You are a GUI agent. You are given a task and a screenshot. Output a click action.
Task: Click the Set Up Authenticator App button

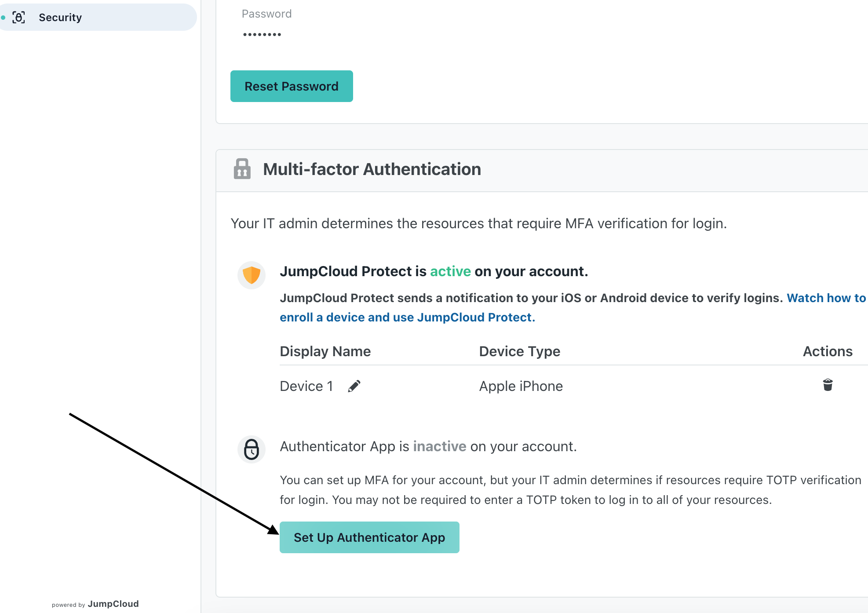[x=369, y=537]
